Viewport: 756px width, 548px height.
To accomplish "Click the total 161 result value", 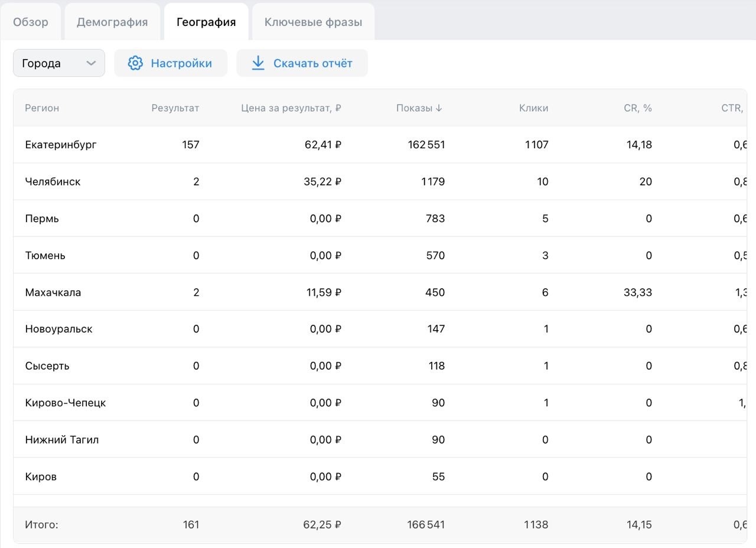I will click(191, 524).
